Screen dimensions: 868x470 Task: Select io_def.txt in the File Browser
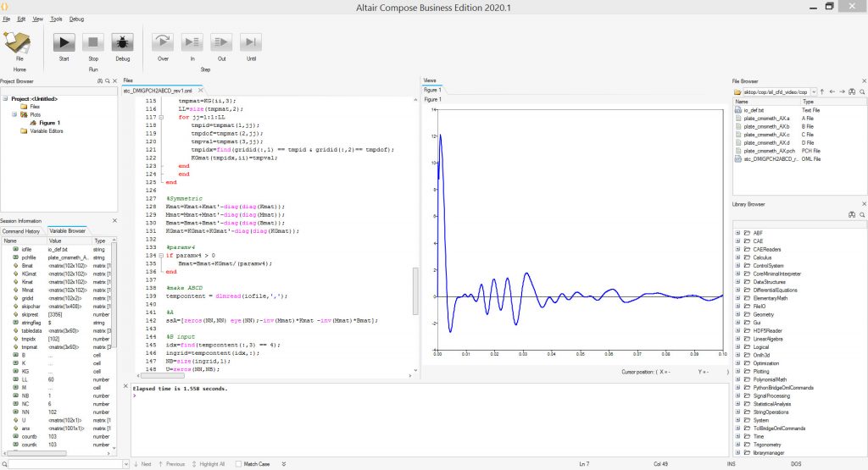click(x=753, y=110)
